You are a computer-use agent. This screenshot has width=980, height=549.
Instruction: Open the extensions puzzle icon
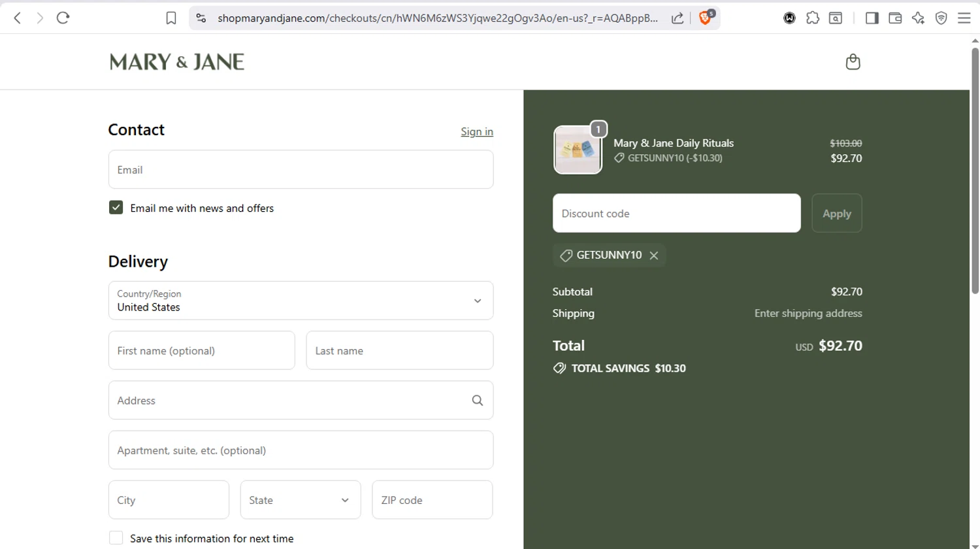coord(813,18)
